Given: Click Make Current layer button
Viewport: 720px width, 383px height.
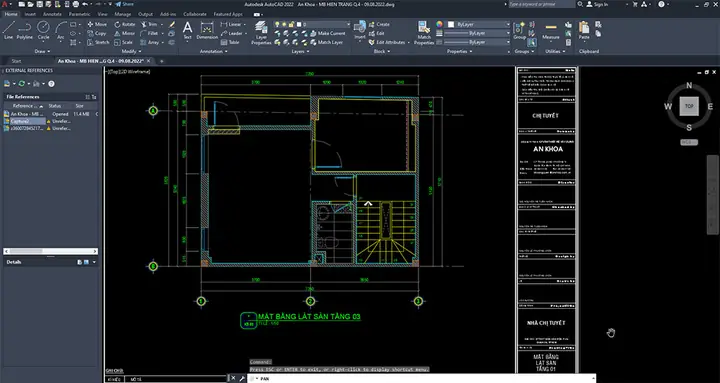Looking at the screenshot, I should [x=327, y=33].
